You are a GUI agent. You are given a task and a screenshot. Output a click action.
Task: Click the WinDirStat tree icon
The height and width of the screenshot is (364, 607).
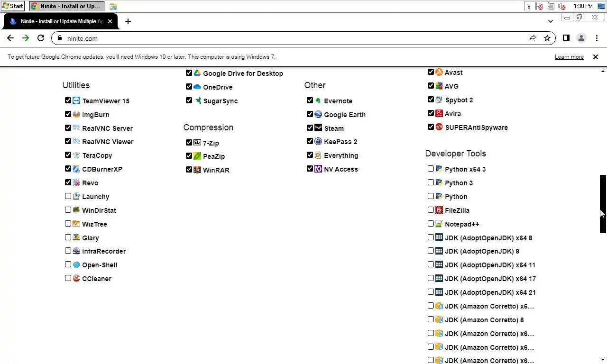pos(76,210)
